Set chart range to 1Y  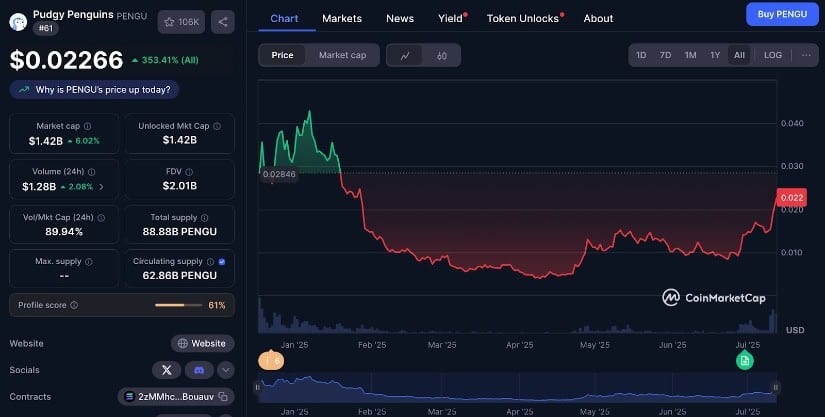(x=715, y=55)
